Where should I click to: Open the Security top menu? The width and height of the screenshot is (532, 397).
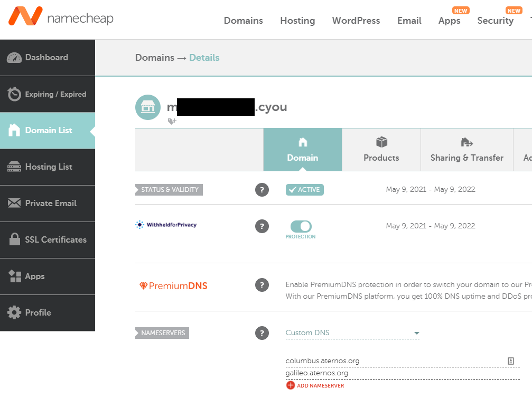coord(496,21)
